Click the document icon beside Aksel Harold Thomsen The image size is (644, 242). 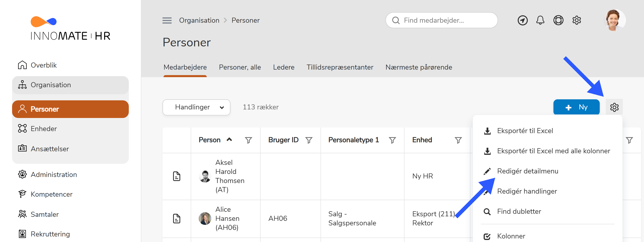(177, 176)
